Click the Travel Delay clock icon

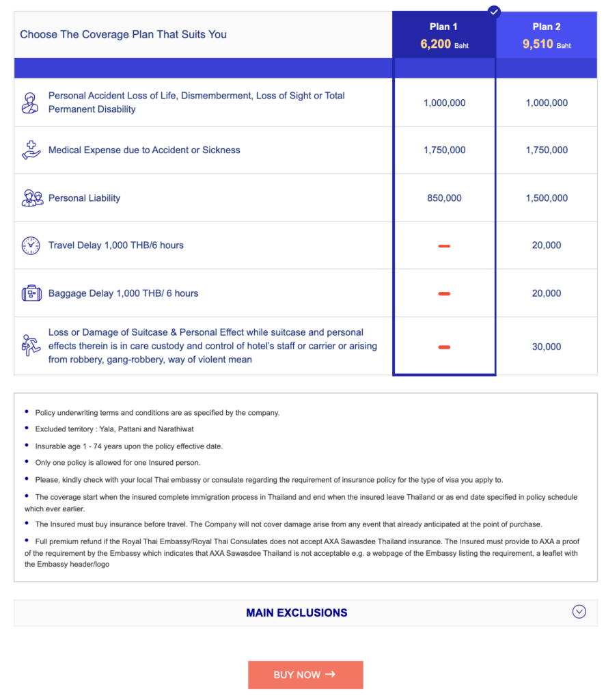click(x=31, y=245)
